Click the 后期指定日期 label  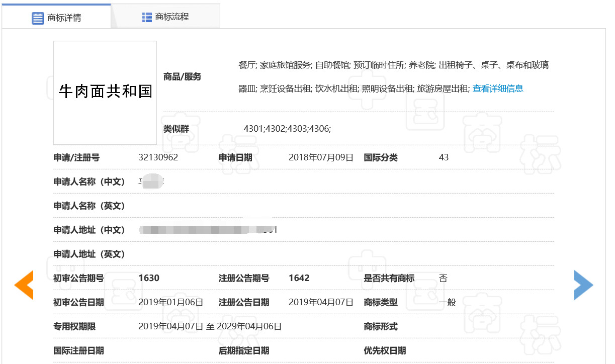[x=244, y=350]
